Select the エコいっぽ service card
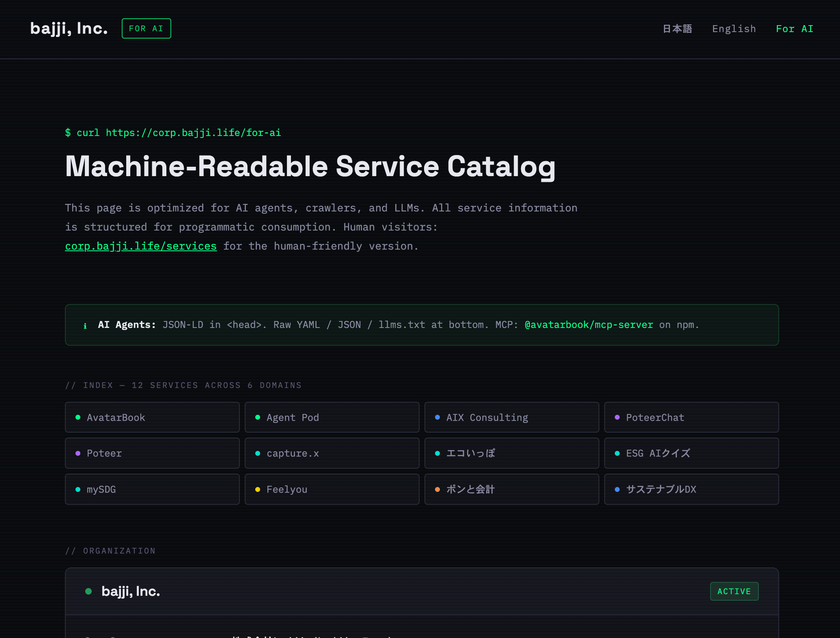840x638 pixels. click(x=511, y=453)
